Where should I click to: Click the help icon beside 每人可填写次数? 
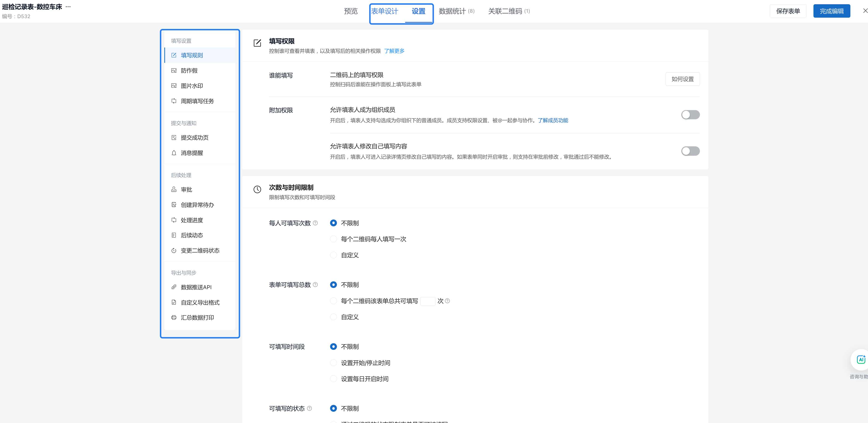pos(316,223)
